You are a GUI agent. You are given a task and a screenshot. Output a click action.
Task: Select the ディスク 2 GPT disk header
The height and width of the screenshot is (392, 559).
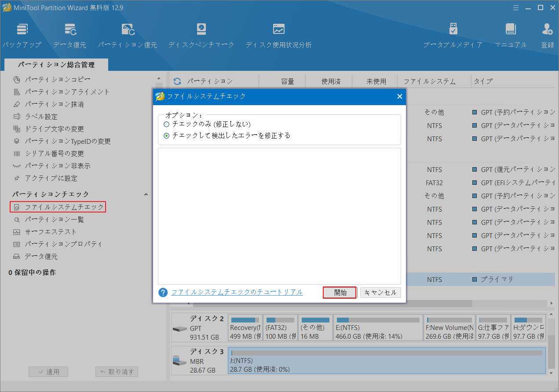[x=199, y=327]
